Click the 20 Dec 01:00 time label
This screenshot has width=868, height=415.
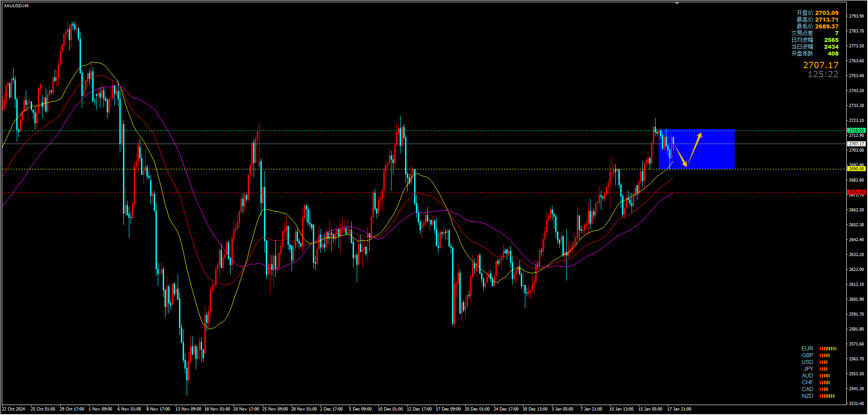(x=477, y=409)
